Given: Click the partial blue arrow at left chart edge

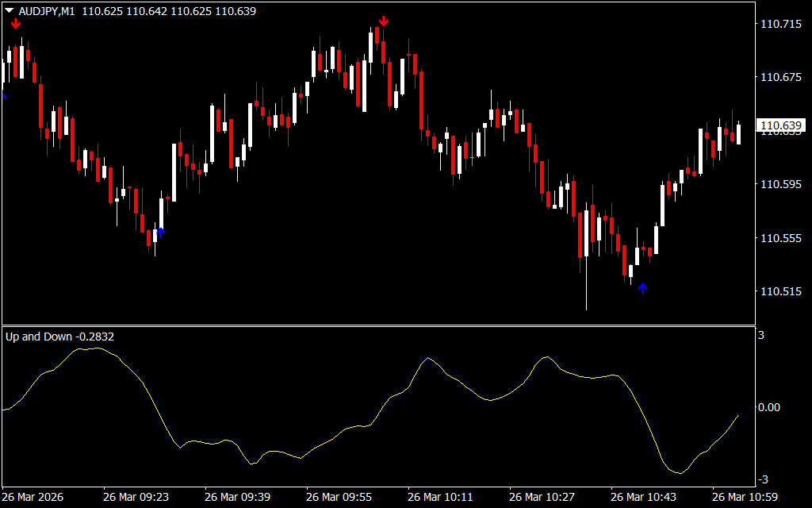Looking at the screenshot, I should (x=3, y=96).
